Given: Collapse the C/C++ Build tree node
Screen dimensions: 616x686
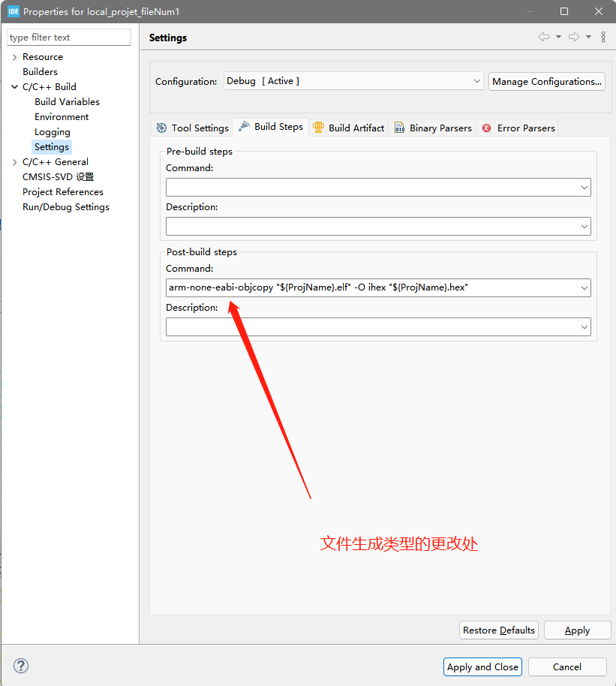Looking at the screenshot, I should pos(14,86).
